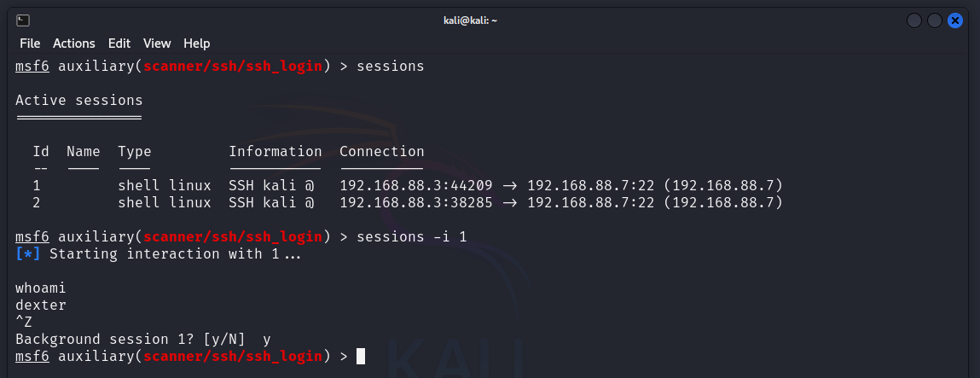Screen dimensions: 980x378
Task: Open the Actions menu
Action: (x=74, y=43)
